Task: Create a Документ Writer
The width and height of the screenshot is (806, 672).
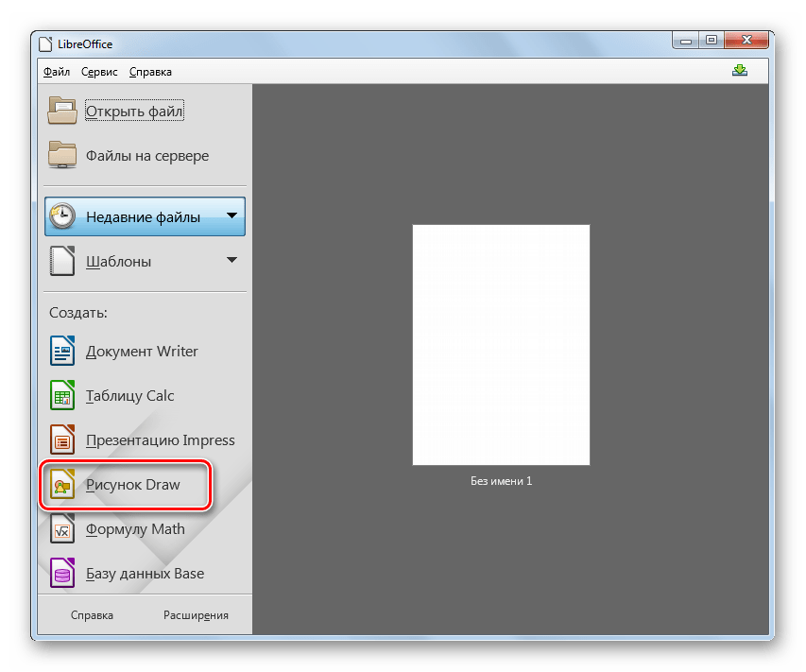Action: coord(142,352)
